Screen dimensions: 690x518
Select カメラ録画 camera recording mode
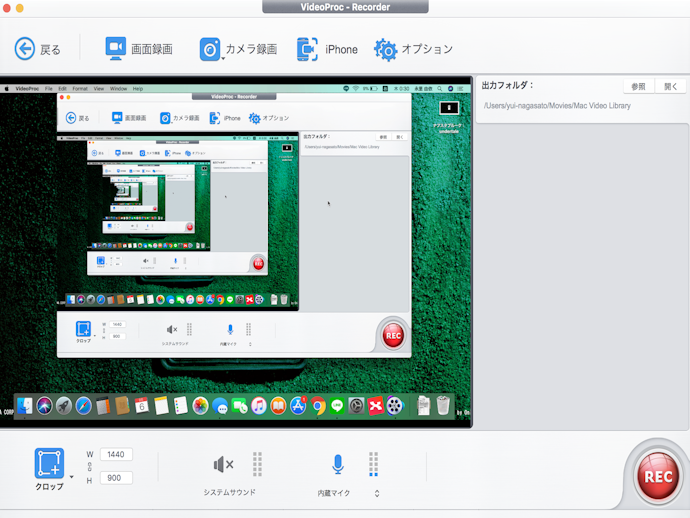[x=210, y=49]
